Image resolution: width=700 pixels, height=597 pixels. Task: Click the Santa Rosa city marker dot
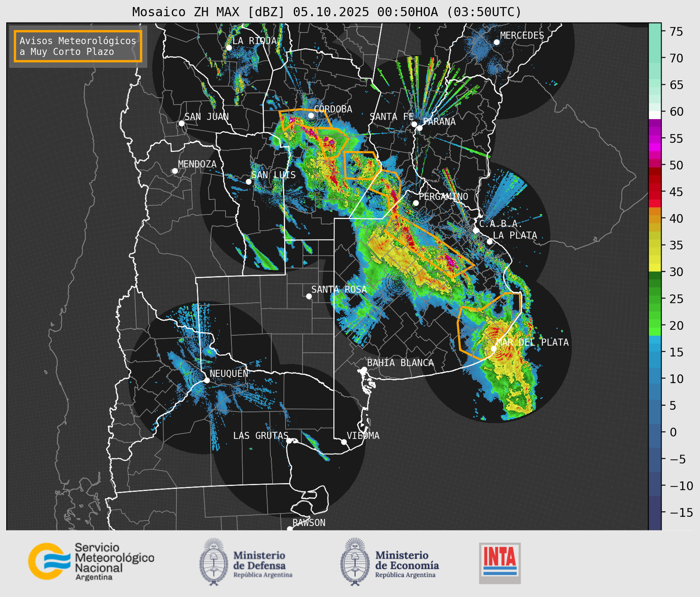tap(309, 296)
